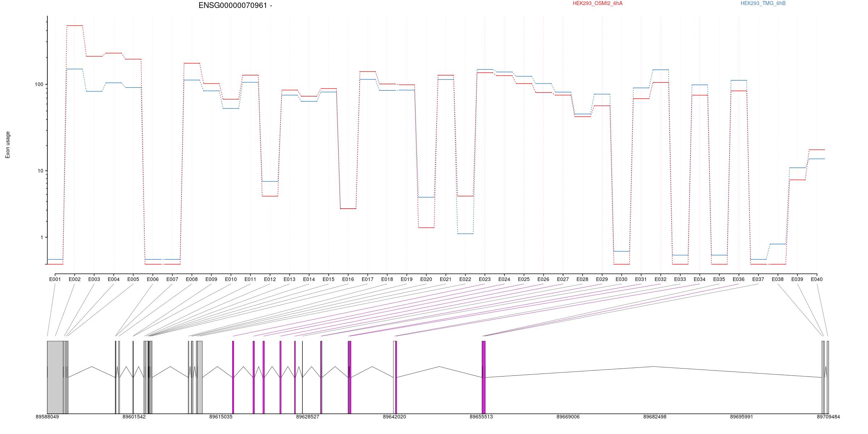Select exon label E020
This screenshot has width=868, height=434.
click(x=426, y=279)
